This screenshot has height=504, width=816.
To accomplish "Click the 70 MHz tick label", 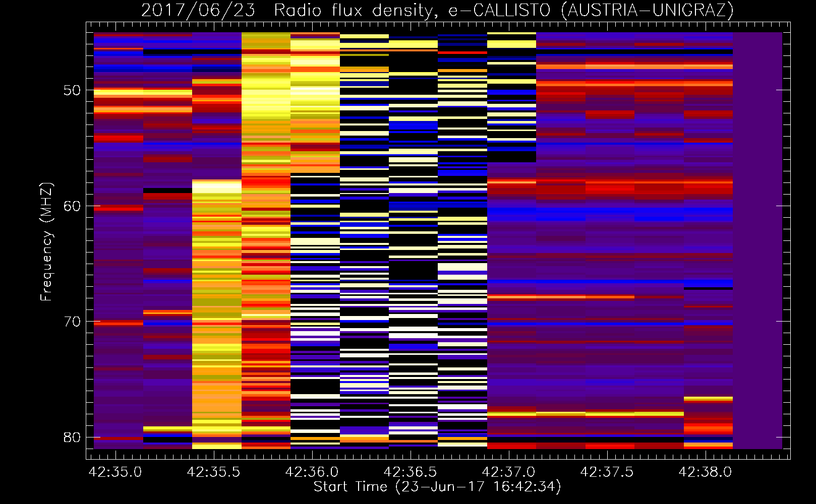I will coord(72,322).
